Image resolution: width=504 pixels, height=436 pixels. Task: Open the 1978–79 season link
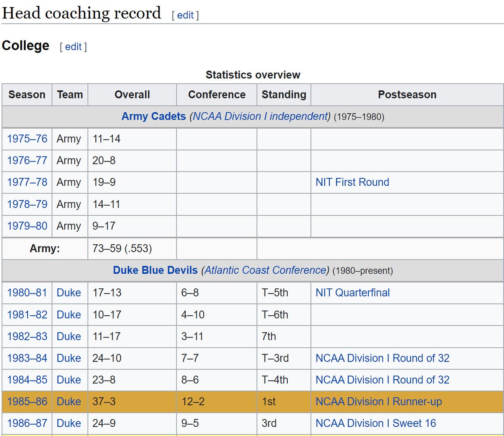[x=27, y=204]
